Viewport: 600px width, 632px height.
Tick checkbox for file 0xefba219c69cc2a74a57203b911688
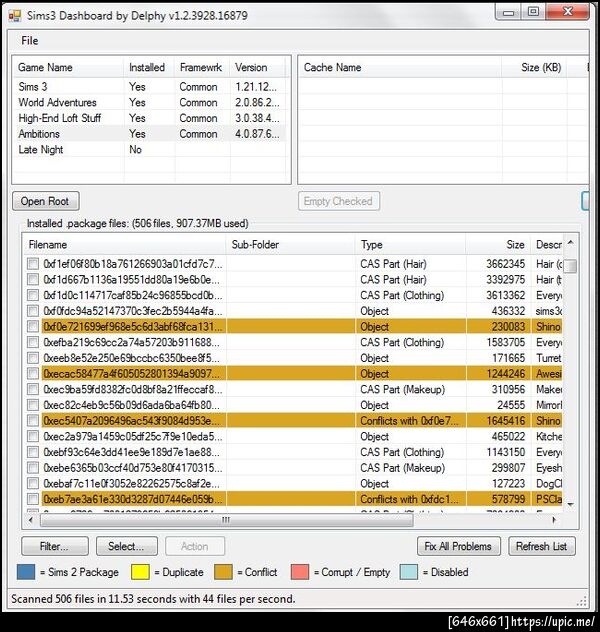33,342
